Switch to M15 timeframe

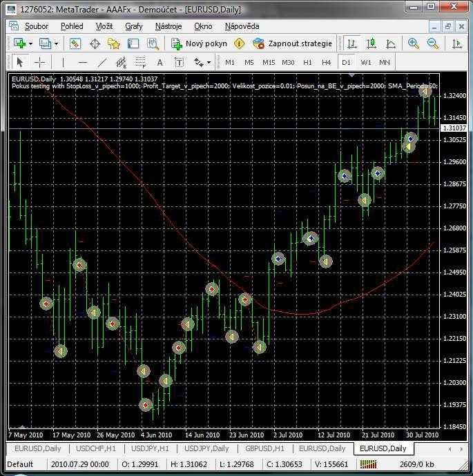tap(269, 62)
